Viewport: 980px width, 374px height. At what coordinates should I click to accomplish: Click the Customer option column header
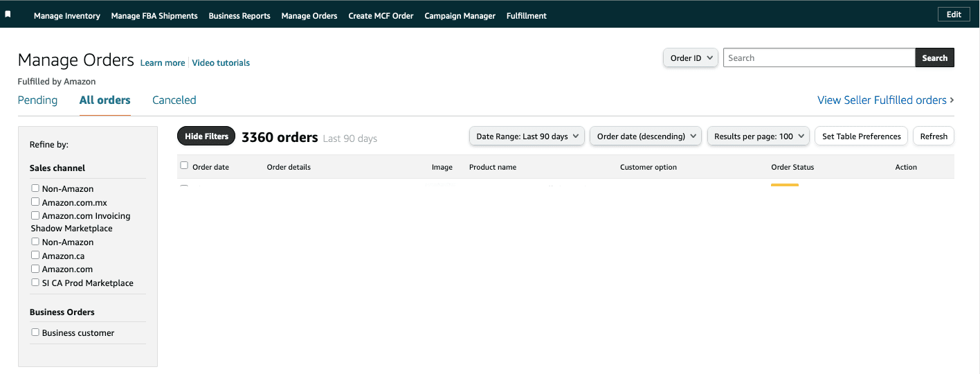(648, 167)
